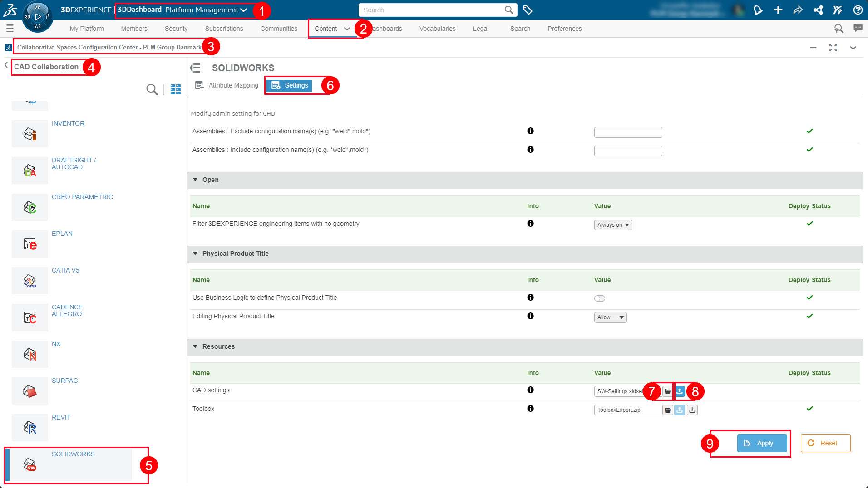
Task: Collapse the side panel next to SOLIDWORKS heading
Action: pos(195,68)
